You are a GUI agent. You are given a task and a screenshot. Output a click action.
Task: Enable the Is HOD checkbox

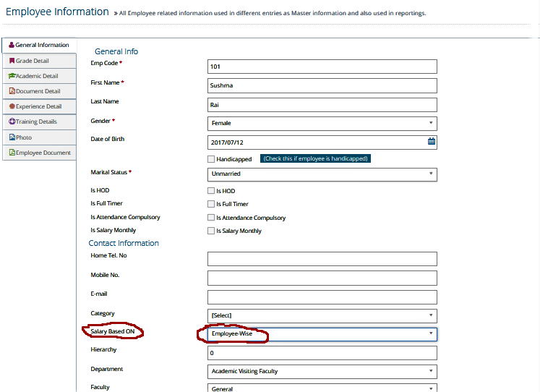(x=211, y=190)
